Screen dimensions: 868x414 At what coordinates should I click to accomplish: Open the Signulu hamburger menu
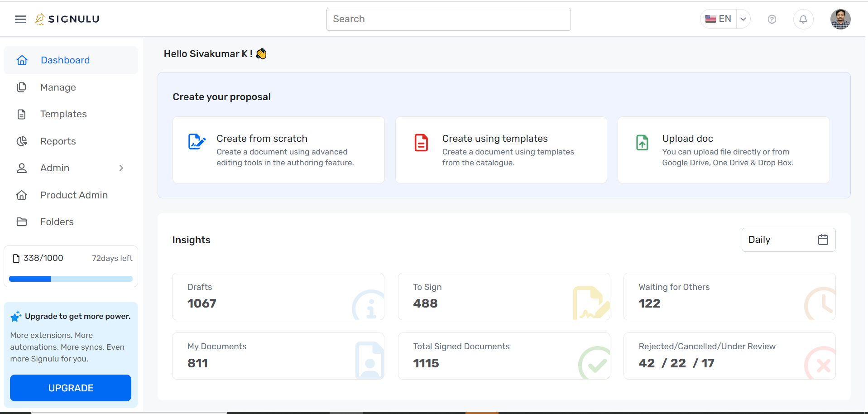(x=20, y=19)
